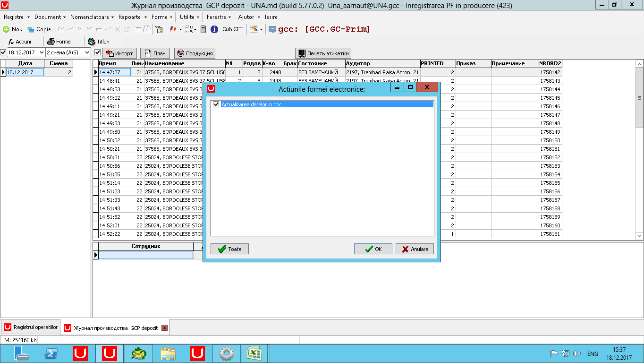
Task: Close the Журнал производства tab with red x
Action: [164, 328]
